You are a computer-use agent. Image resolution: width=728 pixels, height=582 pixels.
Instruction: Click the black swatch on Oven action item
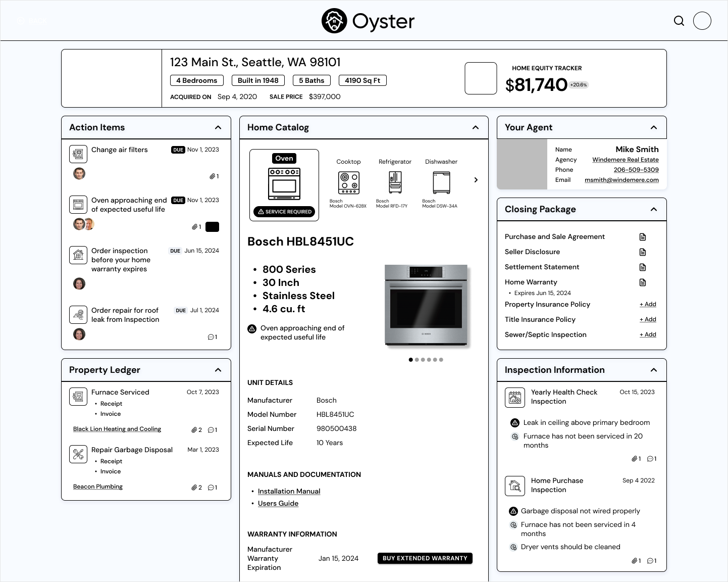213,227
